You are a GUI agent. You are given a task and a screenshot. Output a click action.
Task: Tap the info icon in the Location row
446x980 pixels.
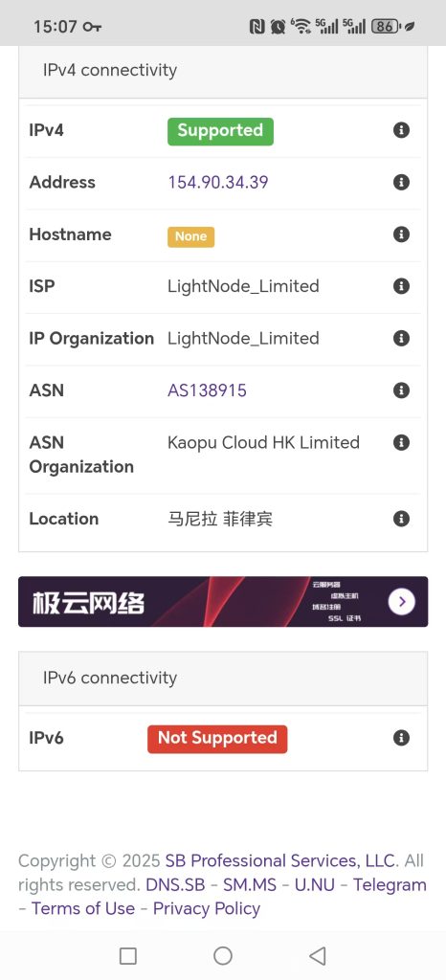click(401, 519)
